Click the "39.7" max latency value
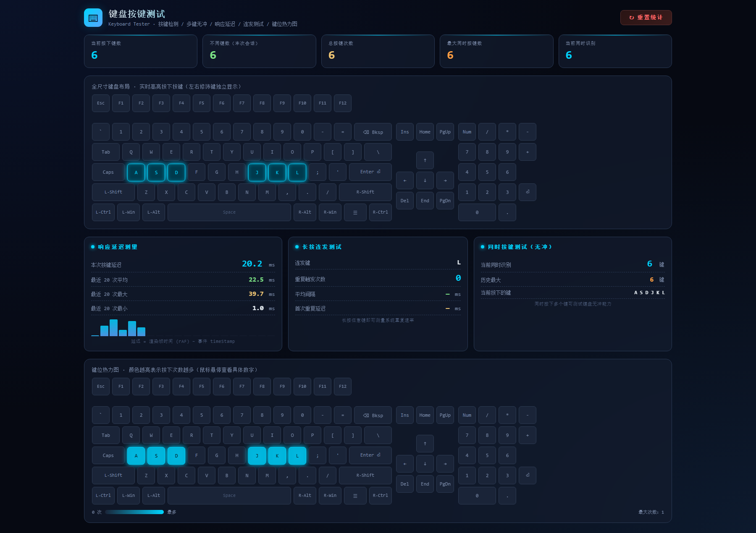The height and width of the screenshot is (533, 756). pyautogui.click(x=256, y=294)
